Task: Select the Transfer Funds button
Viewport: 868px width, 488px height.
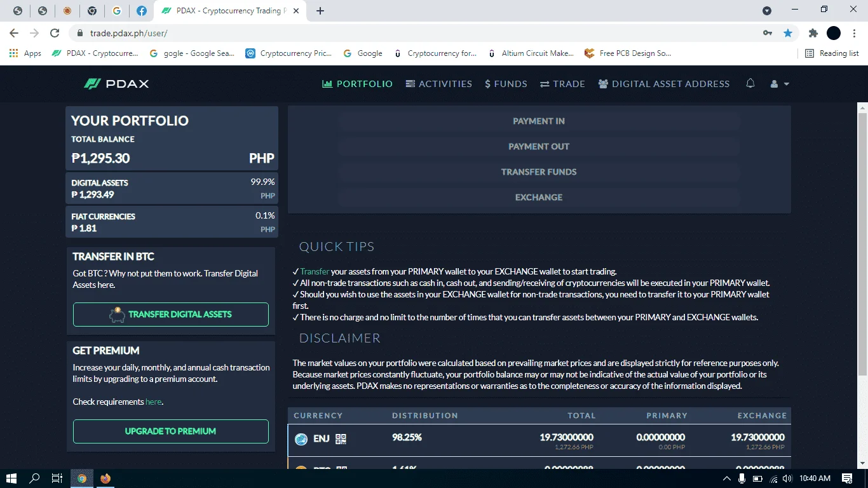Action: tap(539, 172)
